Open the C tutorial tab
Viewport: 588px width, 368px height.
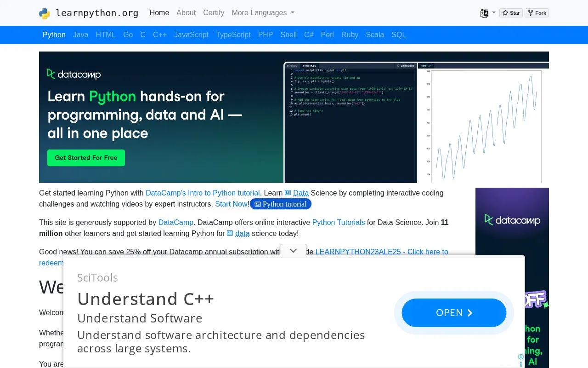(x=143, y=35)
